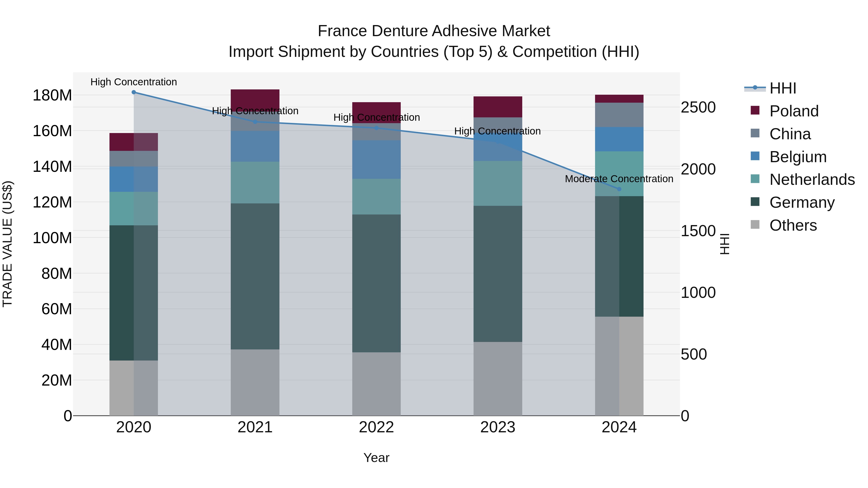Click the 'Year' axis title

[x=376, y=458]
